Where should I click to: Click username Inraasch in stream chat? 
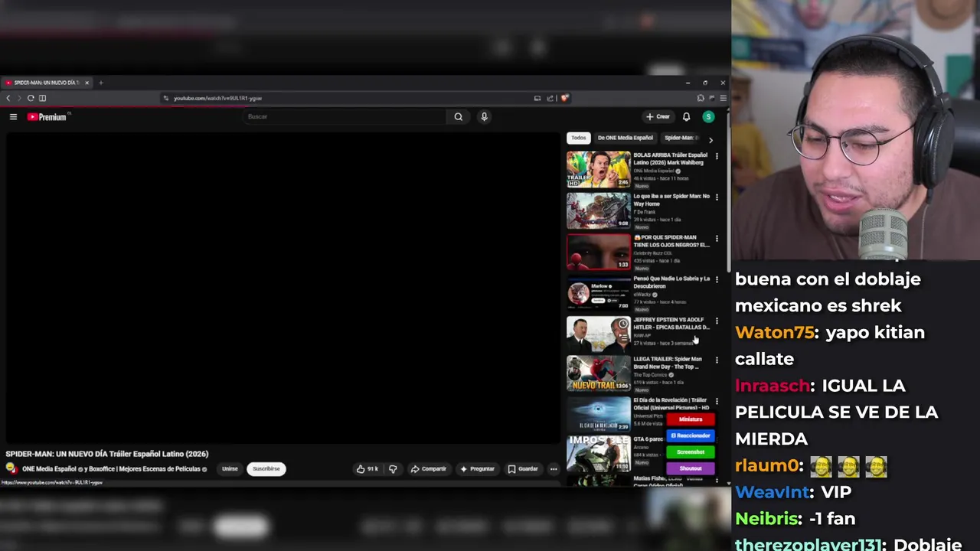tap(772, 386)
